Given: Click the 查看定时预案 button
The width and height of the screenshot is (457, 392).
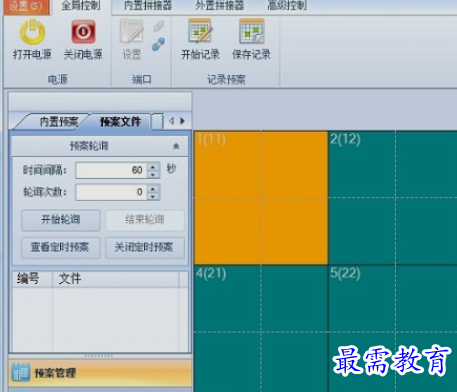Looking at the screenshot, I should point(60,247).
